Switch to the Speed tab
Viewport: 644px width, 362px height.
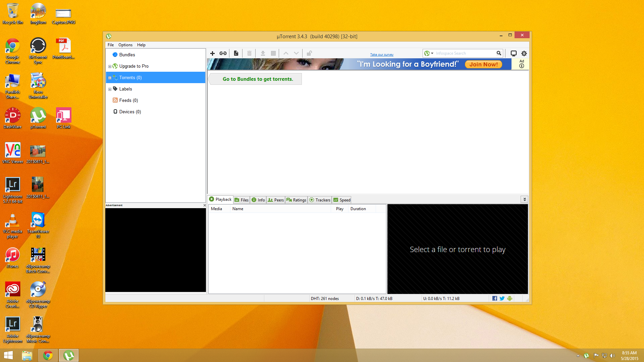[x=342, y=200]
